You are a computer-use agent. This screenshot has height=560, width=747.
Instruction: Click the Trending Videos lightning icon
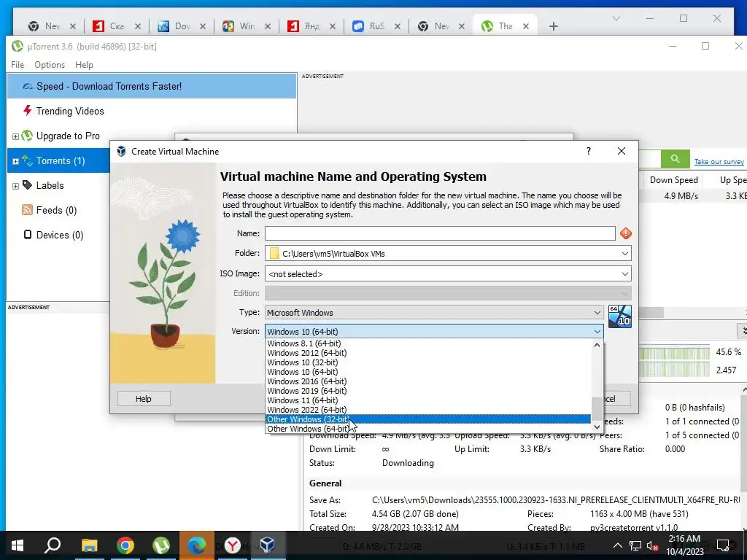click(27, 111)
